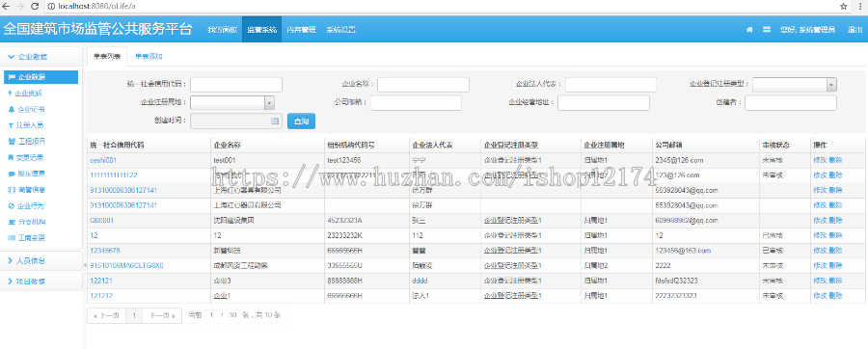The image size is (868, 349).
Task: Open the 122121 credit code link
Action: [x=101, y=281]
